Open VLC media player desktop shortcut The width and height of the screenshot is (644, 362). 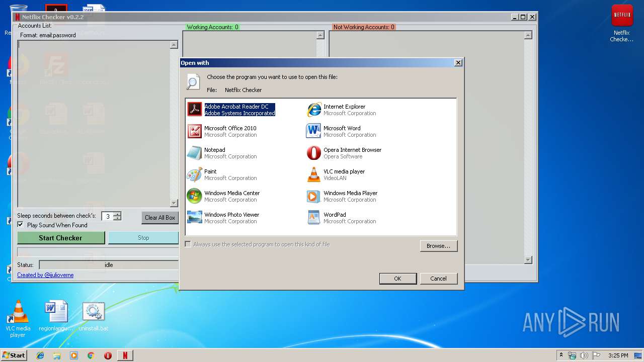(x=18, y=318)
